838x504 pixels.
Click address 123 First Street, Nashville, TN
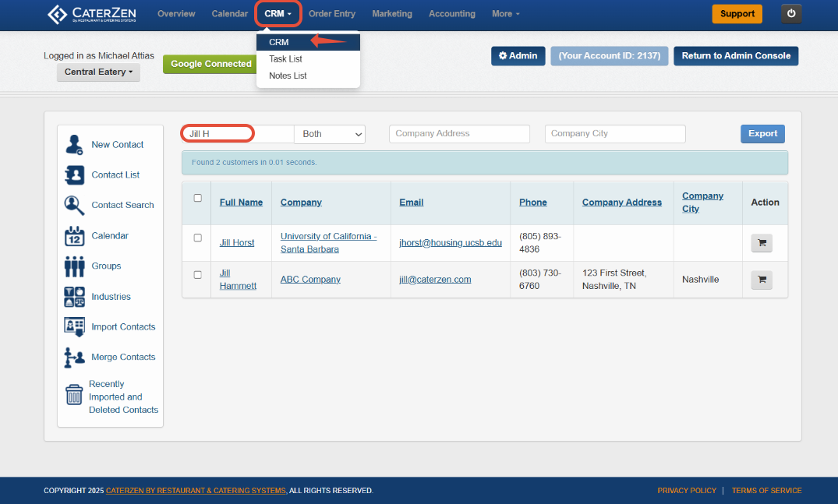click(614, 279)
